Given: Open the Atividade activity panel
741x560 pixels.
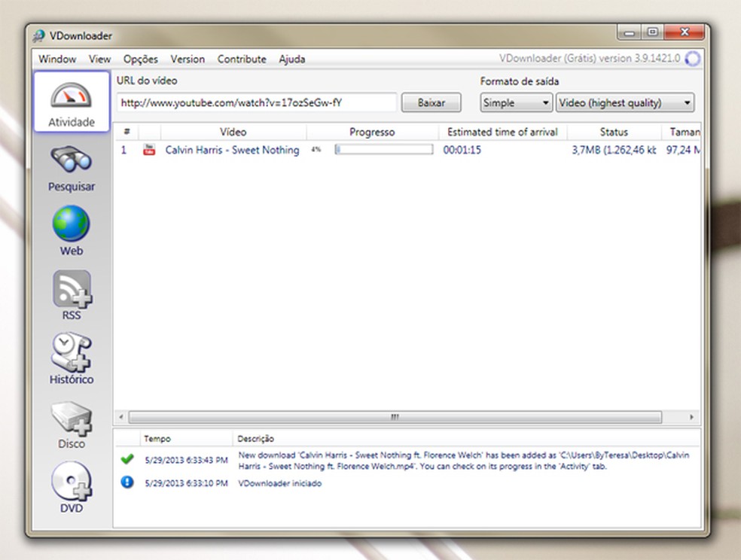Looking at the screenshot, I should (x=72, y=102).
